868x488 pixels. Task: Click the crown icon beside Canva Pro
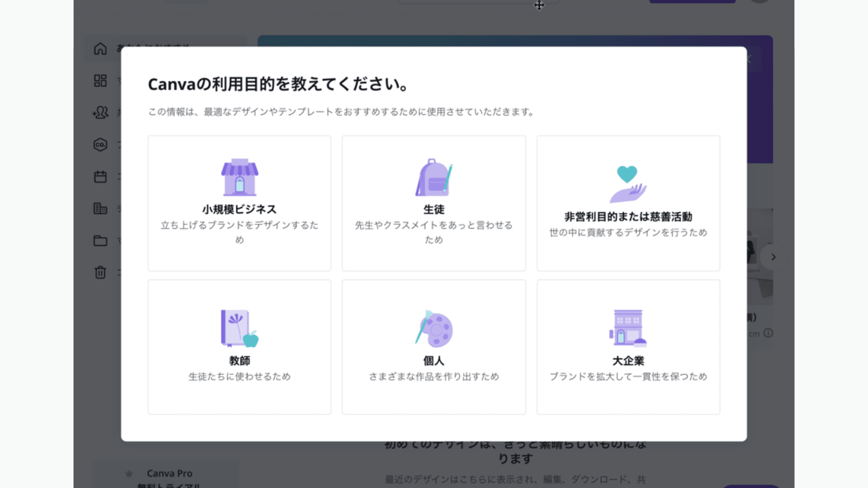(129, 474)
